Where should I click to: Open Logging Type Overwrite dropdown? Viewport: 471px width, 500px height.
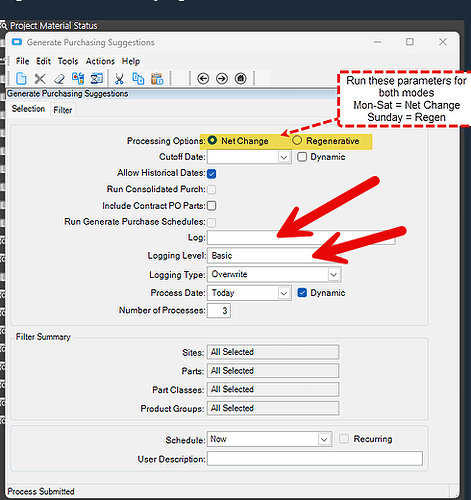[x=334, y=275]
